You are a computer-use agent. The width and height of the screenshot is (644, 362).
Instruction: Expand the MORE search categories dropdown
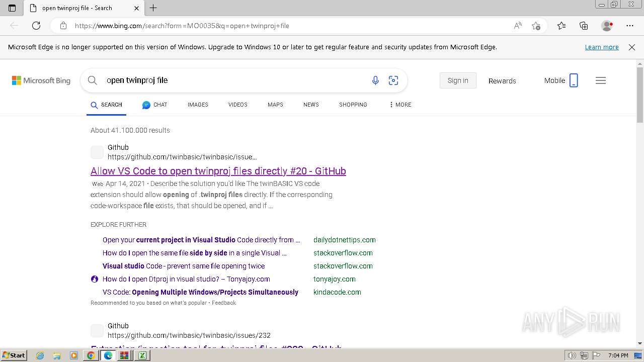(x=400, y=105)
